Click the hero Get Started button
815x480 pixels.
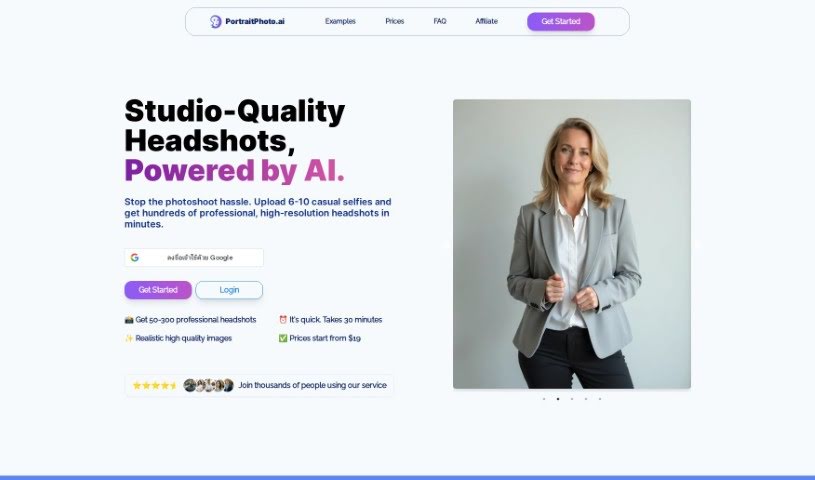[158, 290]
